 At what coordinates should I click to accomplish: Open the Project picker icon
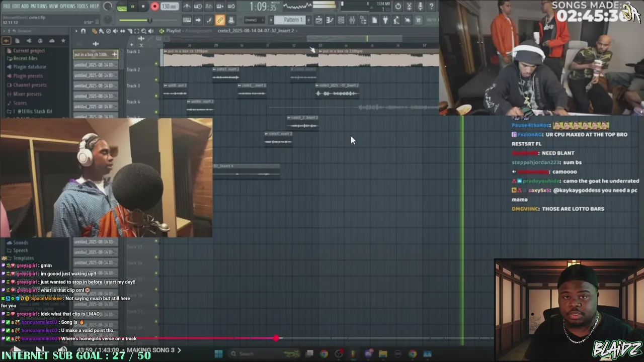coord(374,20)
